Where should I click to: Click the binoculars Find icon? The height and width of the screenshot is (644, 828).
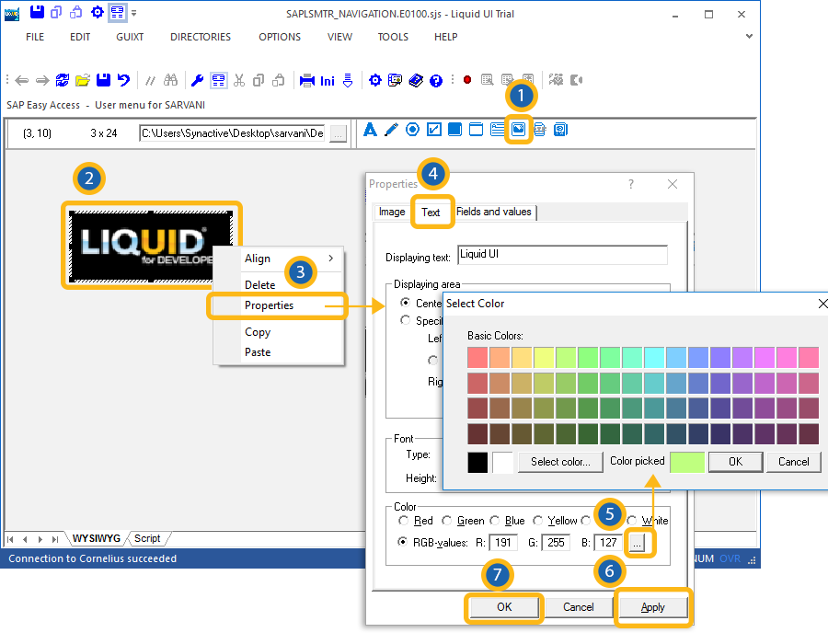pos(169,80)
